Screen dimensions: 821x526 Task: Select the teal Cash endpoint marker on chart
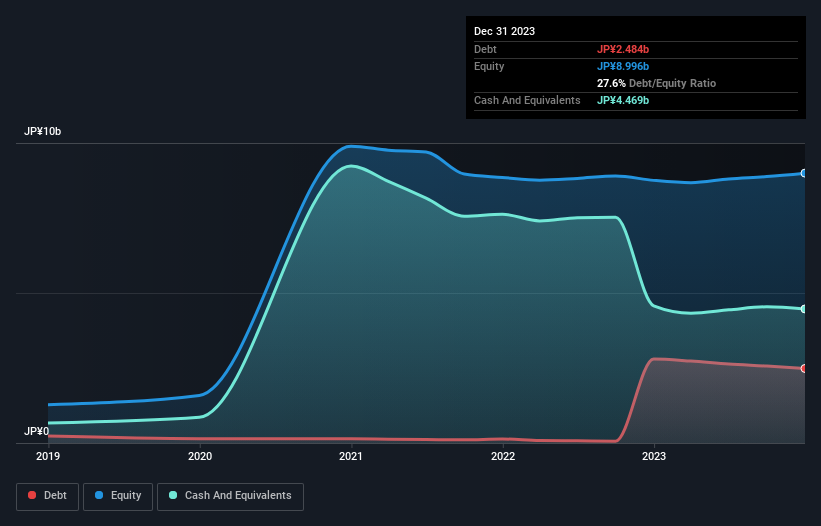(x=804, y=309)
